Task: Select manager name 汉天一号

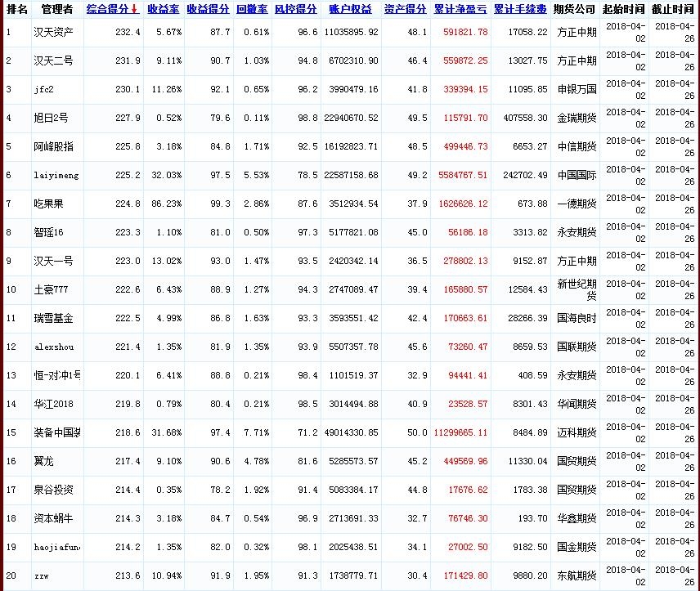Action: click(54, 261)
